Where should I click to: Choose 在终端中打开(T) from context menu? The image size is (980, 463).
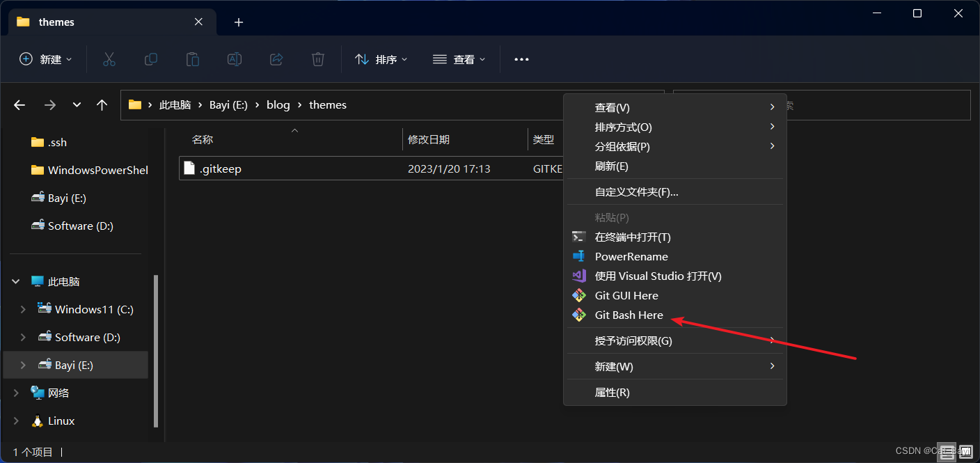pos(675,237)
